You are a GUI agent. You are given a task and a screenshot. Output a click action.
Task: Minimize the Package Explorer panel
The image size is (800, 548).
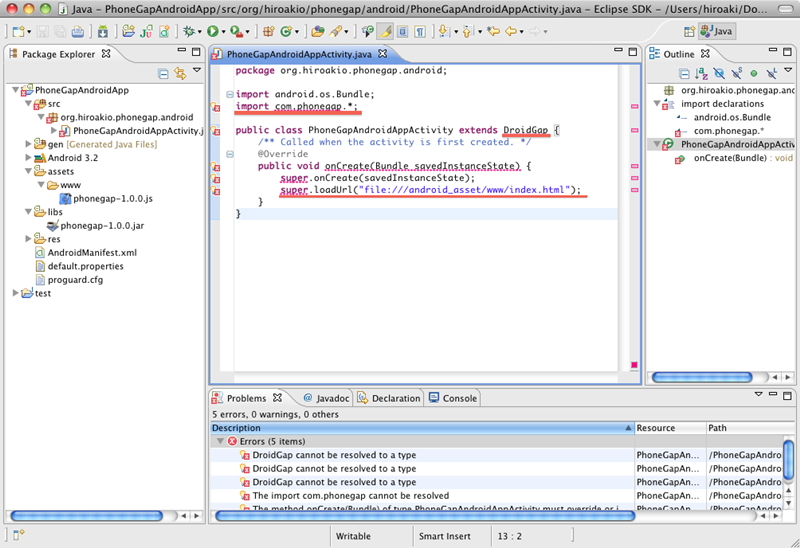181,51
